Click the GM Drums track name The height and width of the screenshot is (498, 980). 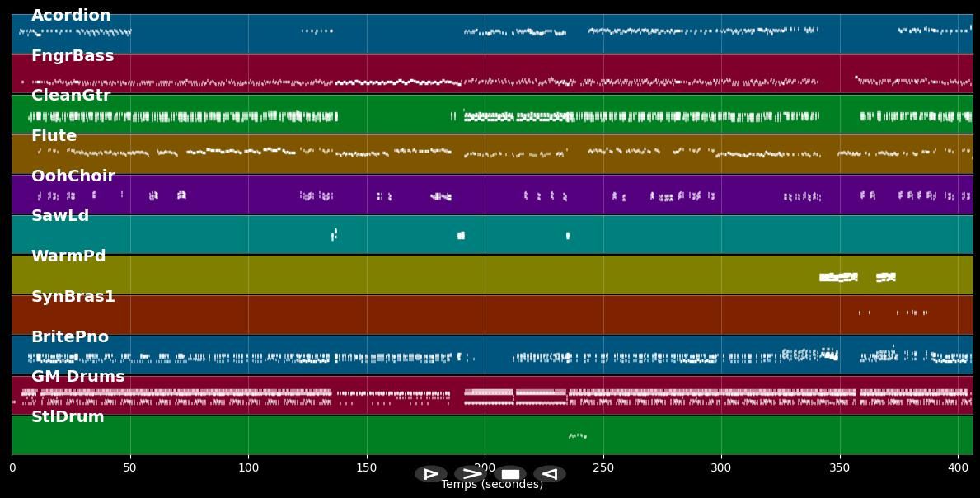pyautogui.click(x=78, y=377)
